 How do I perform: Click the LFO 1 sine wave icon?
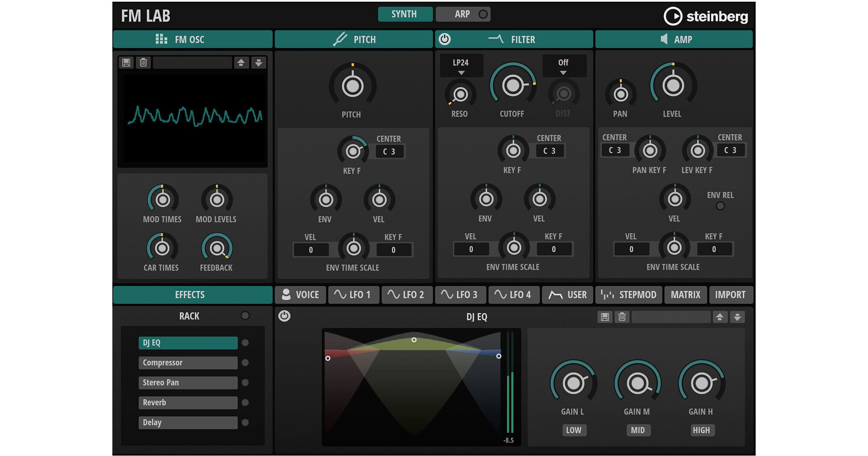(340, 294)
